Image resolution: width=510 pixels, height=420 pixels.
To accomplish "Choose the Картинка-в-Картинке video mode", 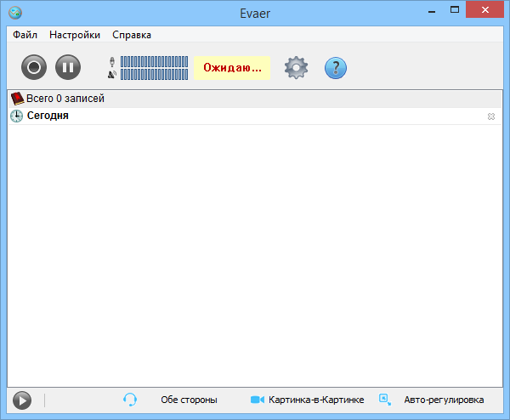I will pyautogui.click(x=316, y=400).
